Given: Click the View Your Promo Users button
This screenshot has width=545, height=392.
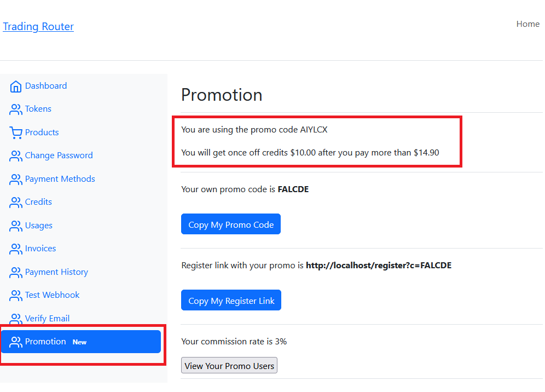Looking at the screenshot, I should [229, 366].
